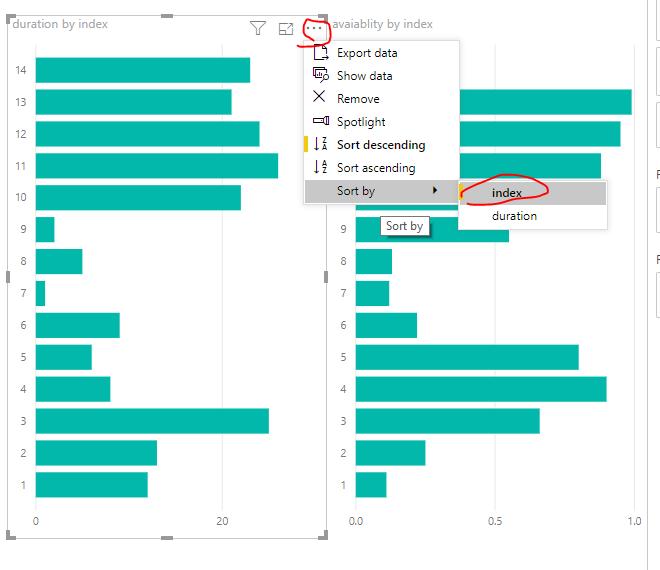Click the focus mode icon on duration chart
Screen dimensions: 660x570
(x=286, y=29)
